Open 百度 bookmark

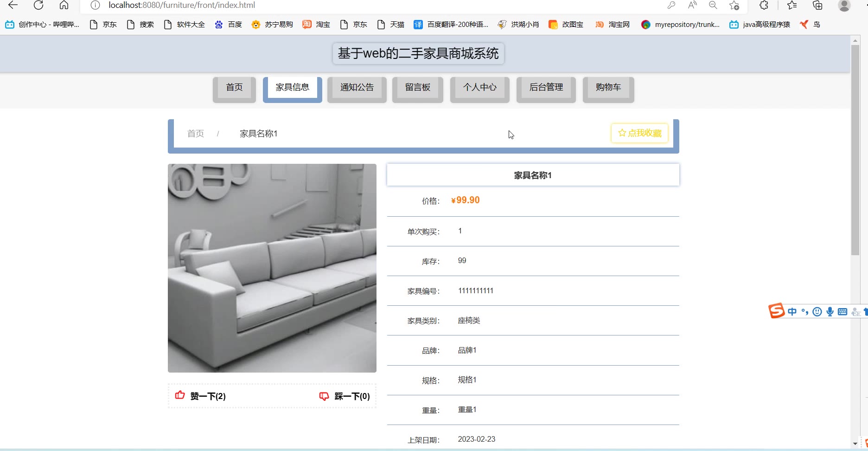coord(229,25)
